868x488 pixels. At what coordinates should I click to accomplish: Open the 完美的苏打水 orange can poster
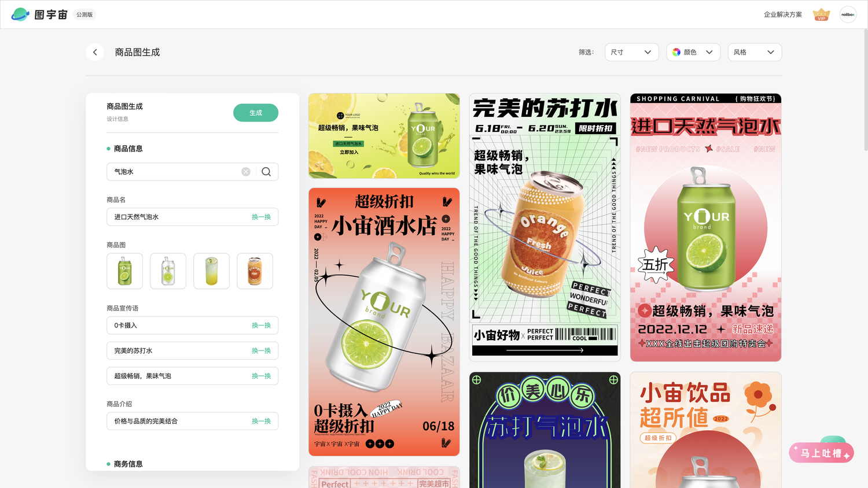point(545,227)
